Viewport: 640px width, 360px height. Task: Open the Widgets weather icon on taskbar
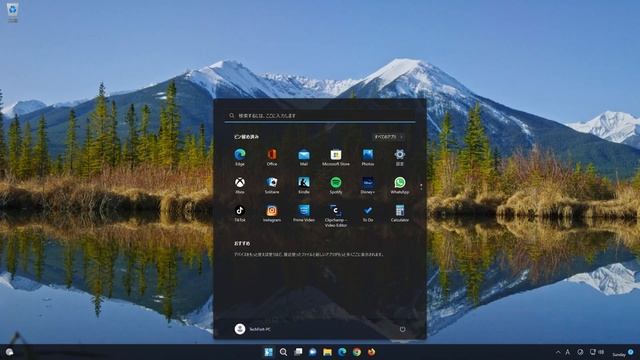[x=10, y=352]
